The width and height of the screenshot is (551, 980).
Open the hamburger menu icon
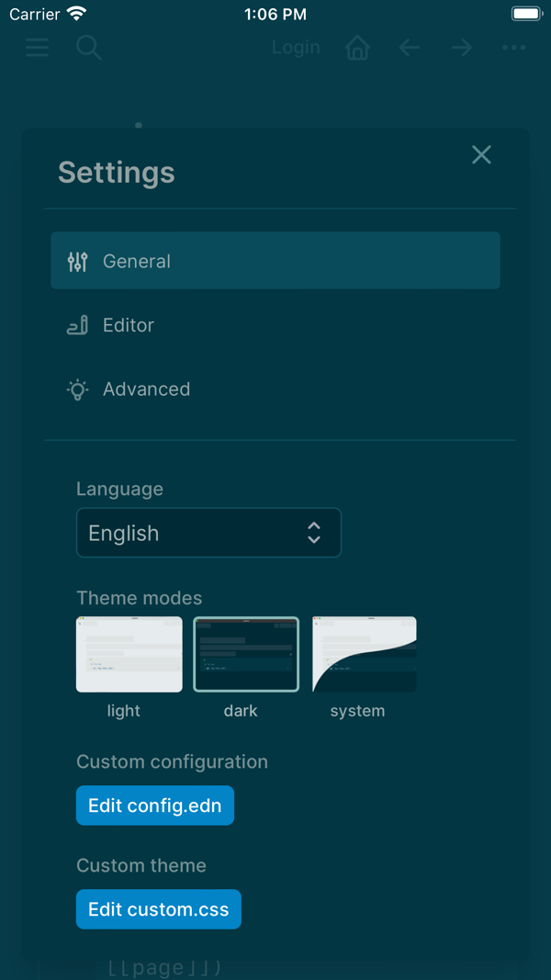click(x=37, y=48)
